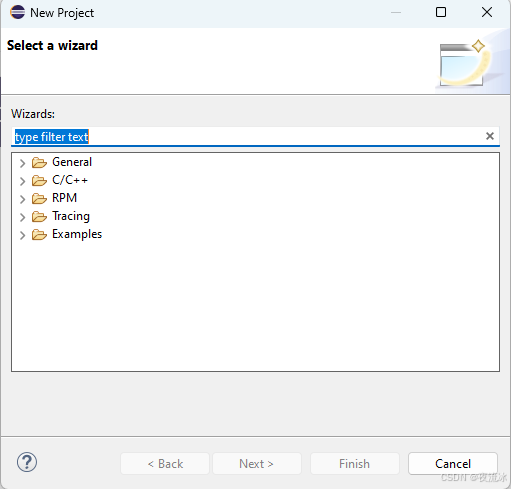
Task: Close the New Project dialog
Action: pos(487,12)
